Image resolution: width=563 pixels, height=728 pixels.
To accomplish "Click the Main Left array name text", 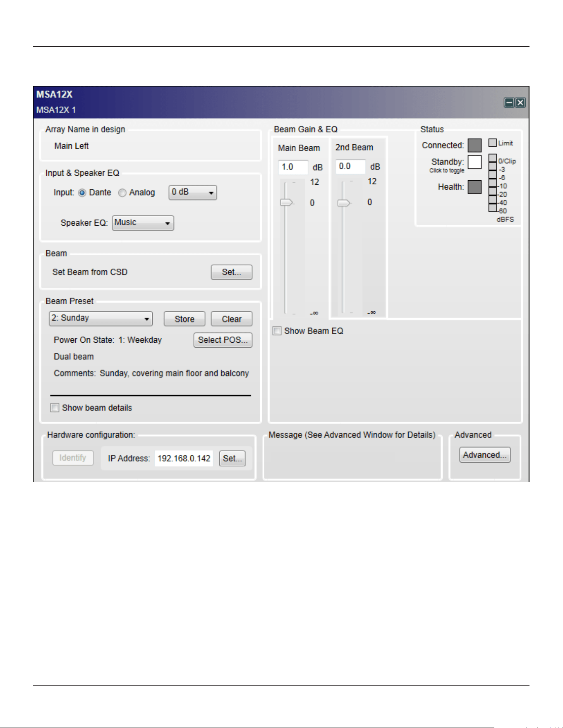I will 72,146.
